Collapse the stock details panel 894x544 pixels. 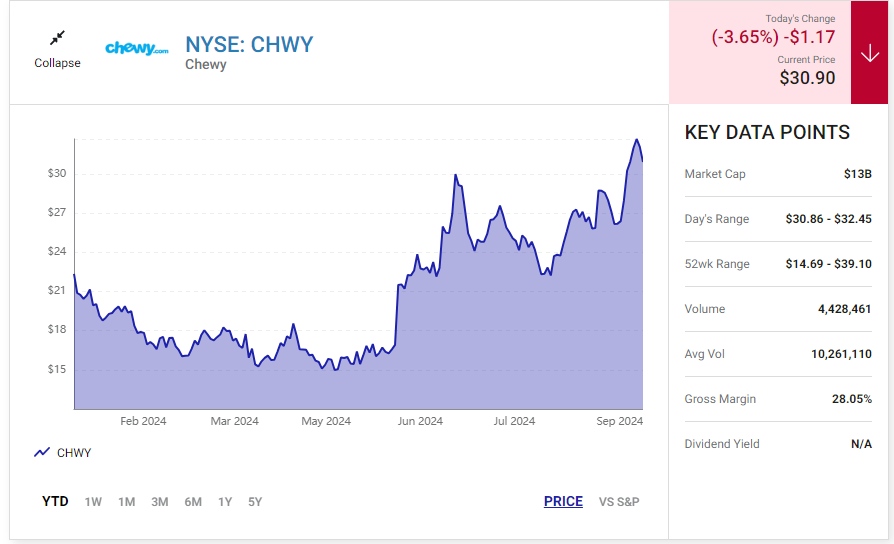(x=57, y=63)
